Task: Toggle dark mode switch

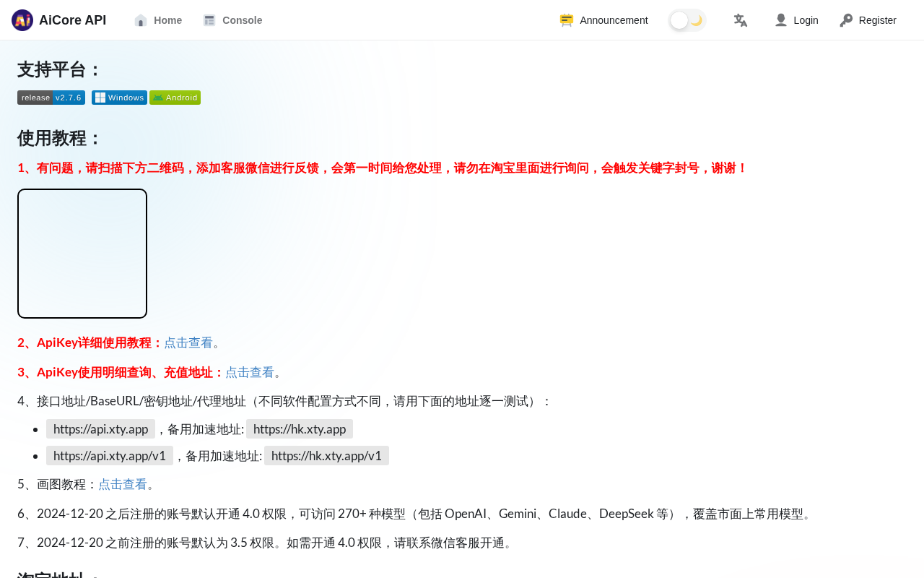Action: (687, 20)
